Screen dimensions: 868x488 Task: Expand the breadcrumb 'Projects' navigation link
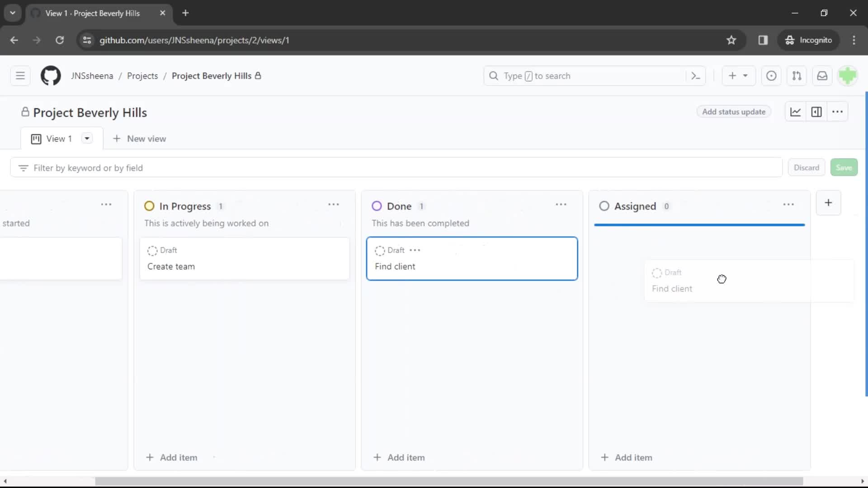pyautogui.click(x=142, y=75)
